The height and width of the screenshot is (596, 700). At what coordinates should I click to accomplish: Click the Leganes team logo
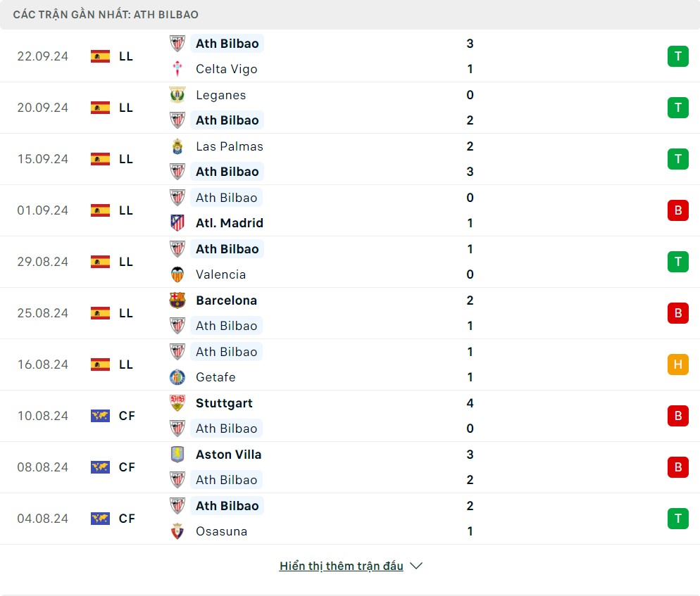(x=177, y=95)
